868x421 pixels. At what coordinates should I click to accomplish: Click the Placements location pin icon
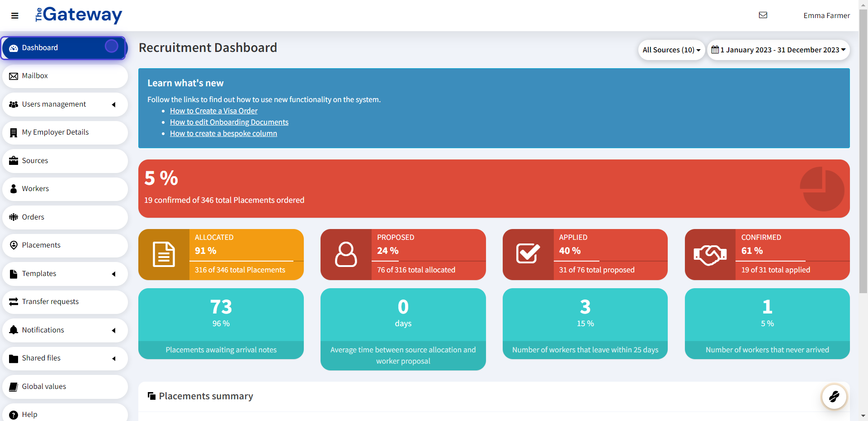point(14,245)
